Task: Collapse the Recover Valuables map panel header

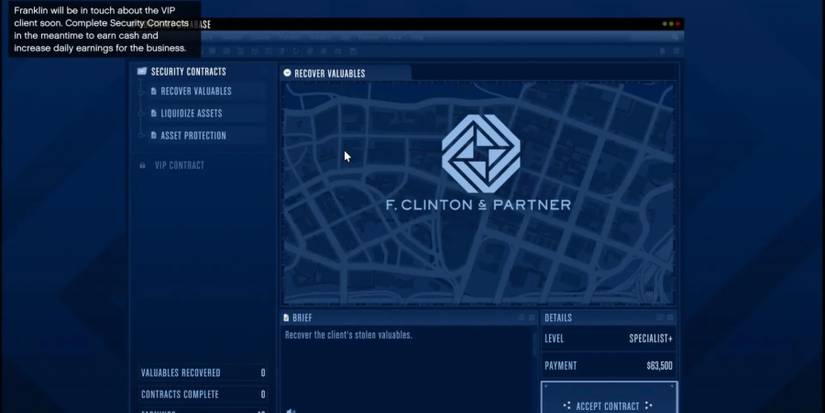Action: [x=287, y=73]
